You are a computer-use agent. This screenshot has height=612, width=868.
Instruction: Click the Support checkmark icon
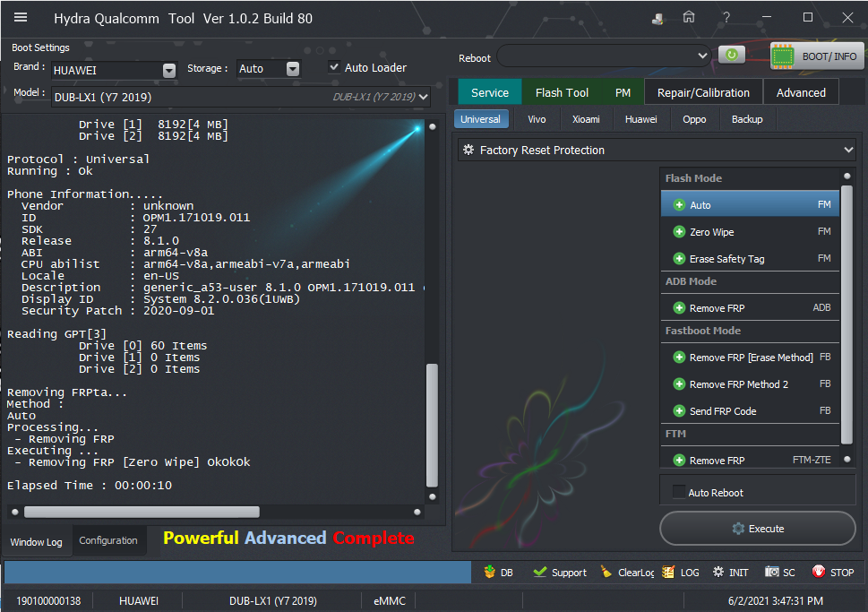tap(540, 572)
